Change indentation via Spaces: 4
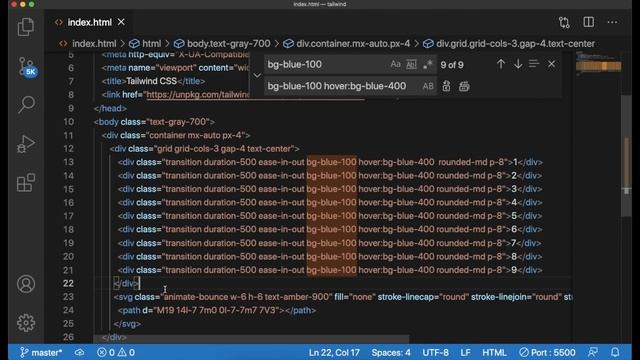This screenshot has height=360, width=640. pos(391,352)
